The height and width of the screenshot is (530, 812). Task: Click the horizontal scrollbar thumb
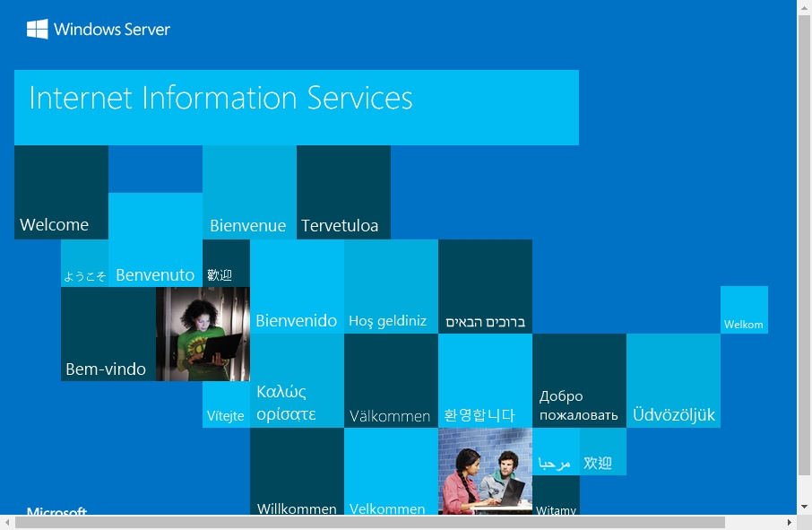(x=370, y=522)
